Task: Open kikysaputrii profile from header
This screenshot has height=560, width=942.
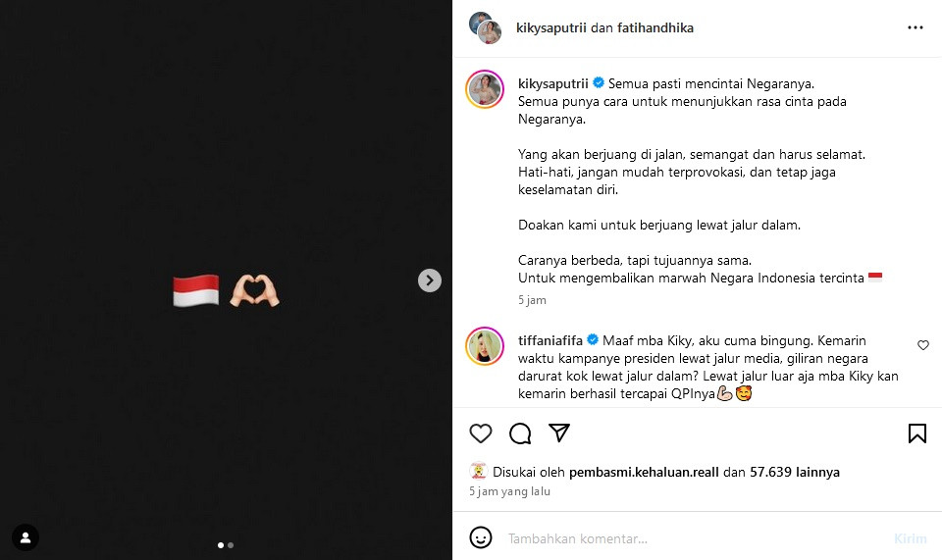Action: pos(550,27)
